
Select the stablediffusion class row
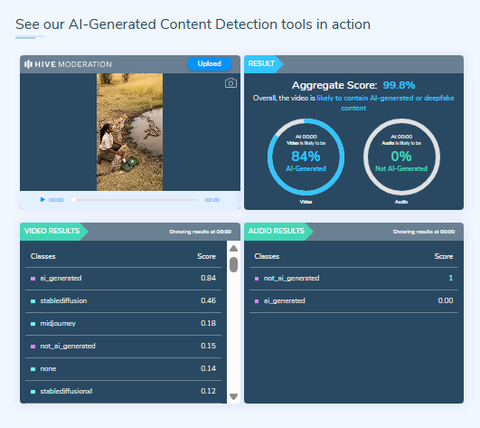pos(123,301)
